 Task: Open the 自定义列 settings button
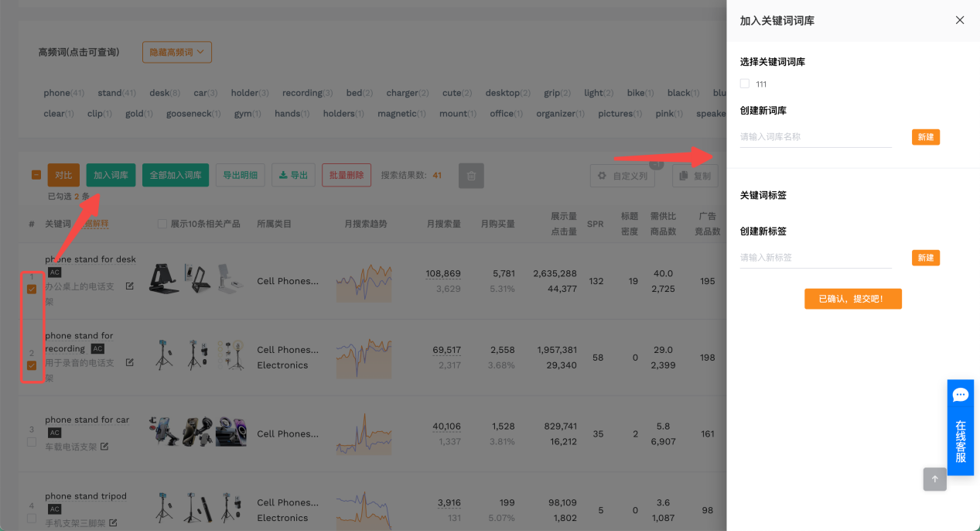(x=623, y=176)
